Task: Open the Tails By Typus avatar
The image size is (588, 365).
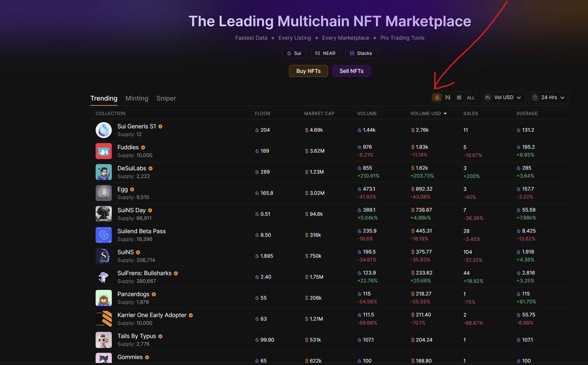Action: pyautogui.click(x=103, y=340)
